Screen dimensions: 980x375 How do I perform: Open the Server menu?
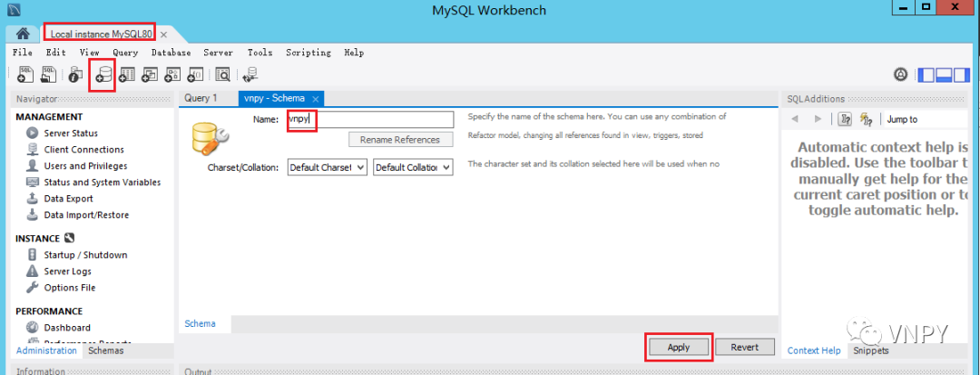(x=218, y=53)
